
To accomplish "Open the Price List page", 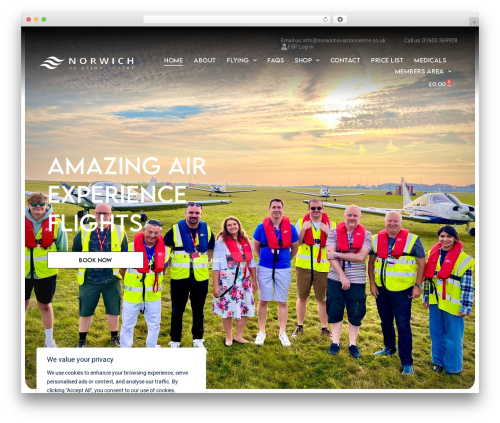I will [x=387, y=60].
